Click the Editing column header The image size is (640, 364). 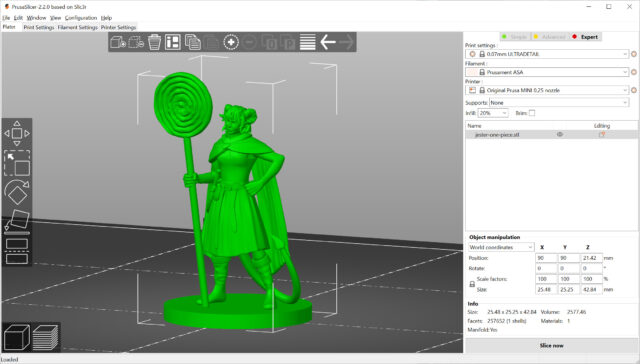click(x=602, y=126)
